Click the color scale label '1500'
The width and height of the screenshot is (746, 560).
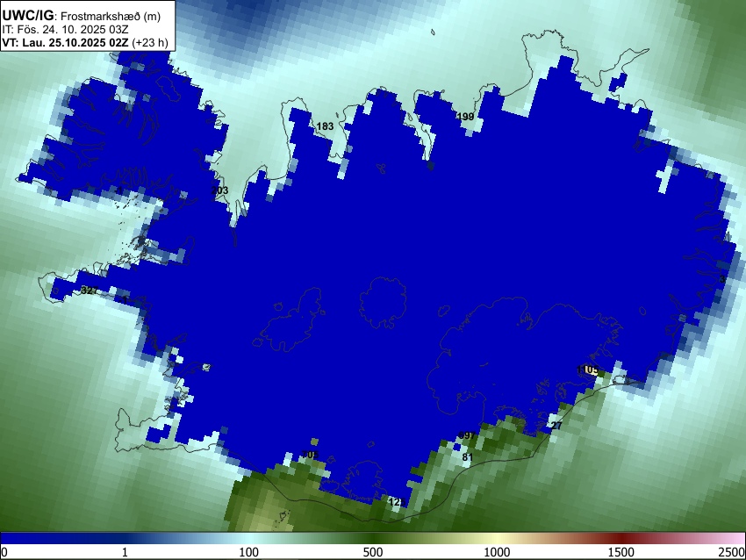coord(621,552)
